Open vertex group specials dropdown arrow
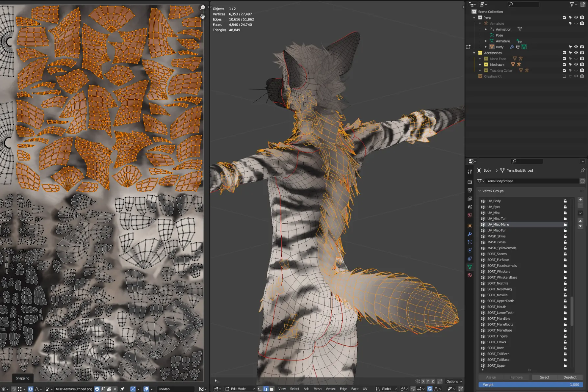 coord(580,213)
